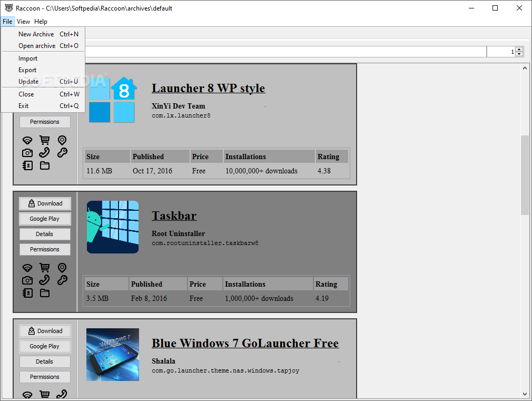The image size is (532, 401).
Task: Click the camera icon in Taskbar card
Action: tap(27, 280)
